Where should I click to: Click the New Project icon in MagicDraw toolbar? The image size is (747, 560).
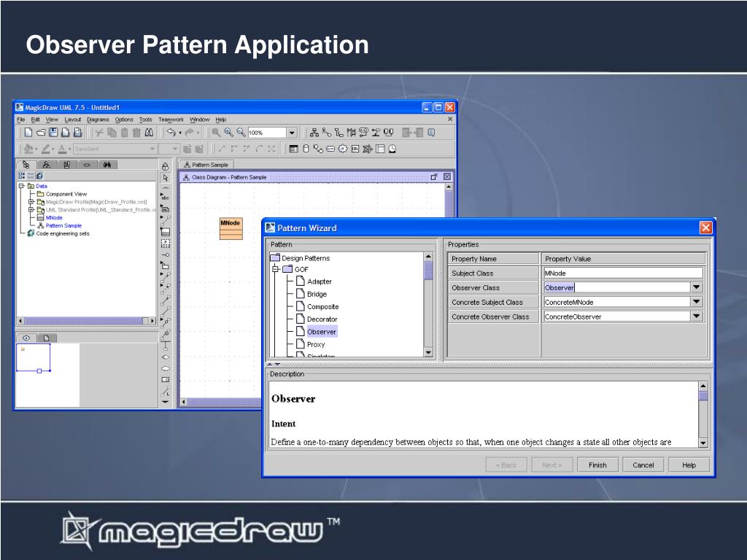[28, 133]
